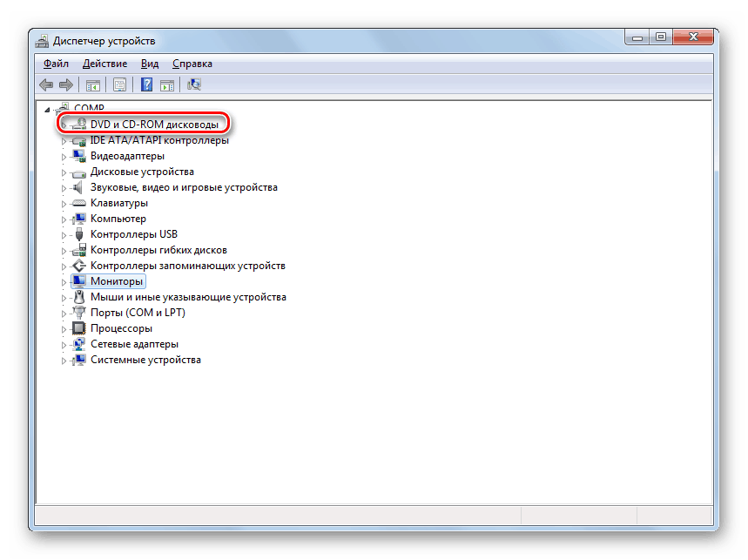Select the Процессоры label

122,328
